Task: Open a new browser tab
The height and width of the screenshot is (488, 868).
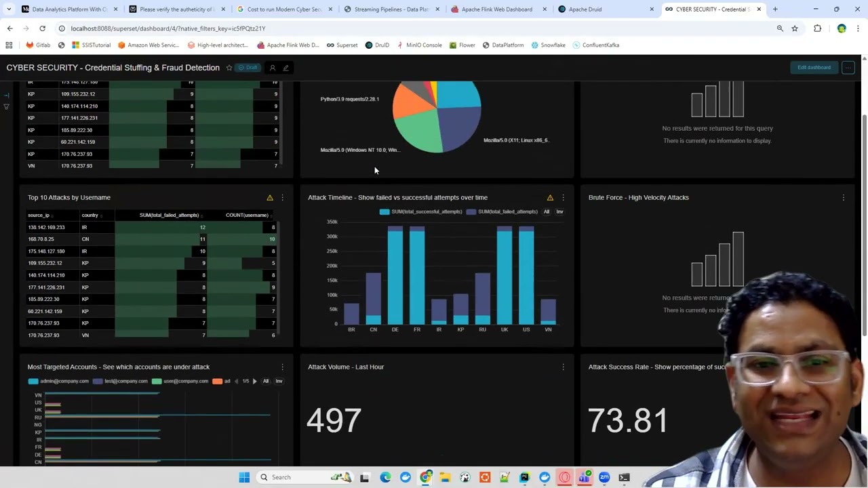Action: (775, 9)
